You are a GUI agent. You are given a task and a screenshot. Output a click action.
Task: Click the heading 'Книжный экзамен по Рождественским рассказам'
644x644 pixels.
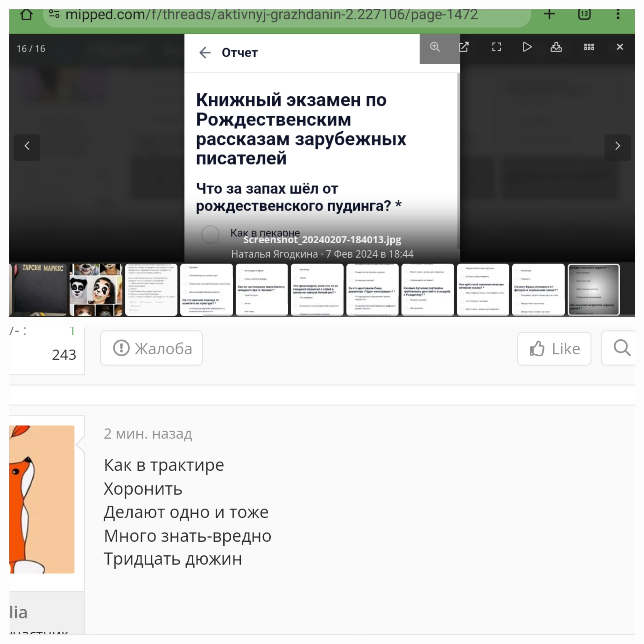[x=301, y=129]
